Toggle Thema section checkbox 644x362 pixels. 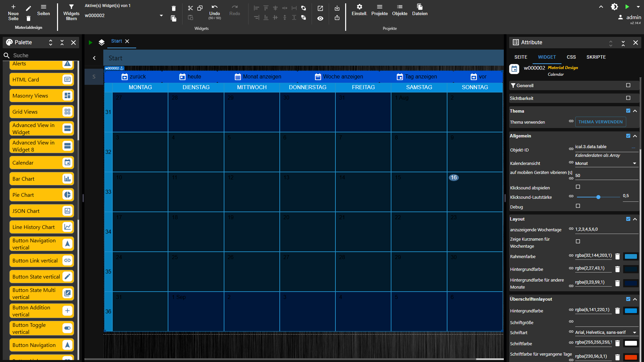pyautogui.click(x=628, y=111)
